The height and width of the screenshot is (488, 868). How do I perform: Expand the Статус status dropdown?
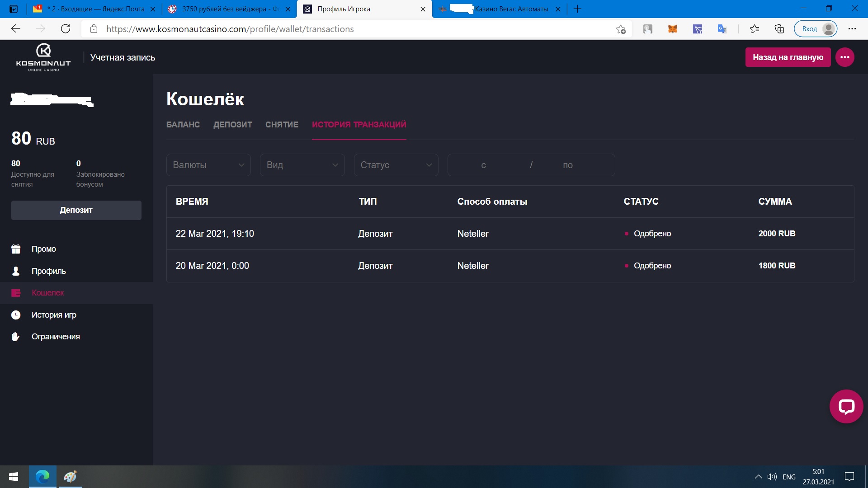tap(396, 165)
